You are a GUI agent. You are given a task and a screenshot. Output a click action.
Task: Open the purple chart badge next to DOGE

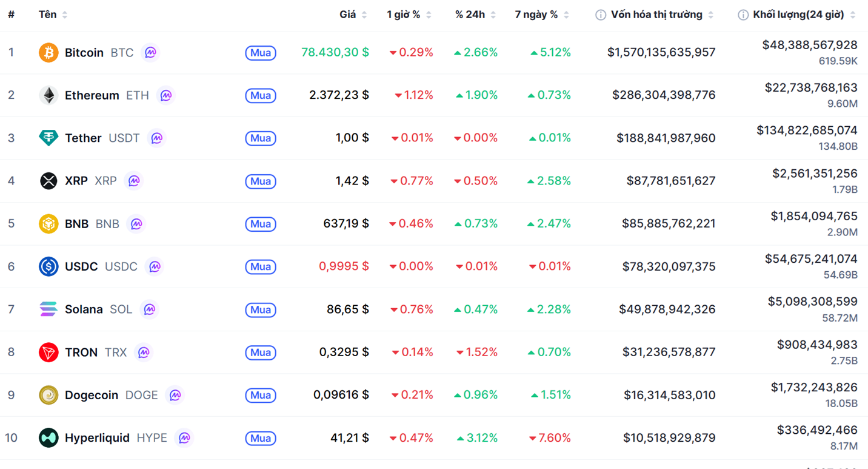pyautogui.click(x=175, y=395)
